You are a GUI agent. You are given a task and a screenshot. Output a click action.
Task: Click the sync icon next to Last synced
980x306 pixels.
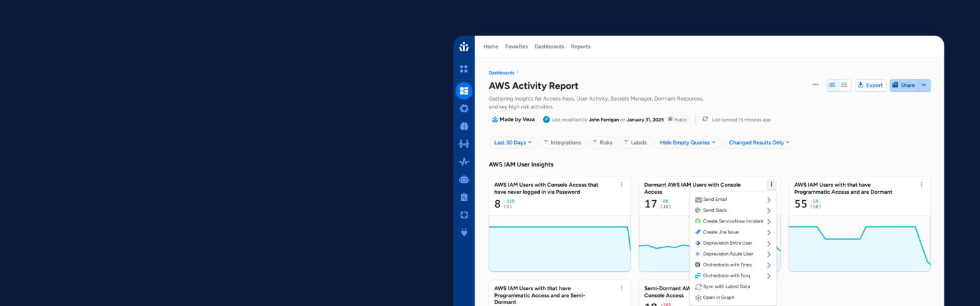click(x=705, y=119)
